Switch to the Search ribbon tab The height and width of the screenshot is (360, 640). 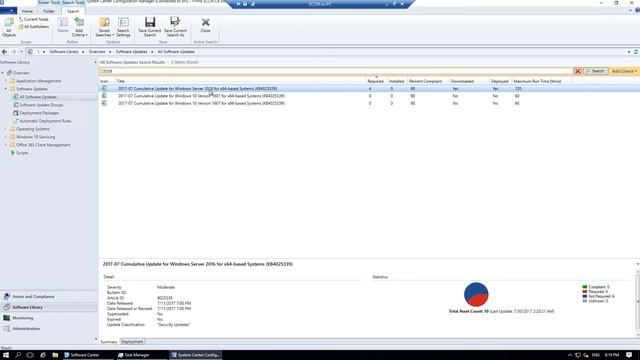[73, 11]
